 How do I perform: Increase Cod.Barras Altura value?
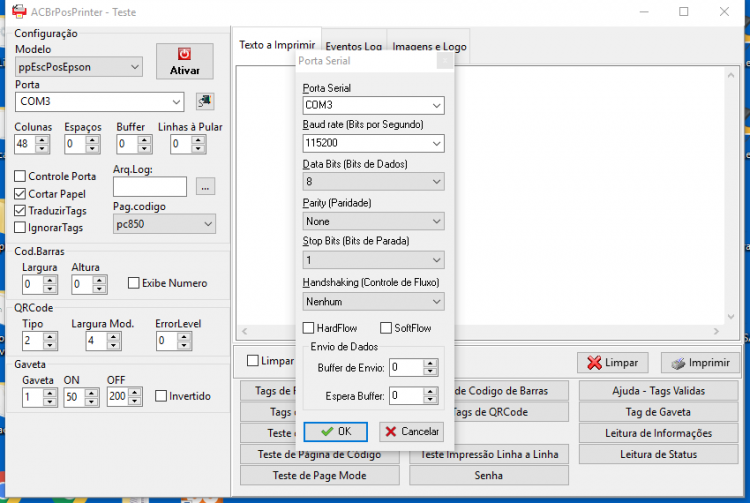[x=99, y=280]
